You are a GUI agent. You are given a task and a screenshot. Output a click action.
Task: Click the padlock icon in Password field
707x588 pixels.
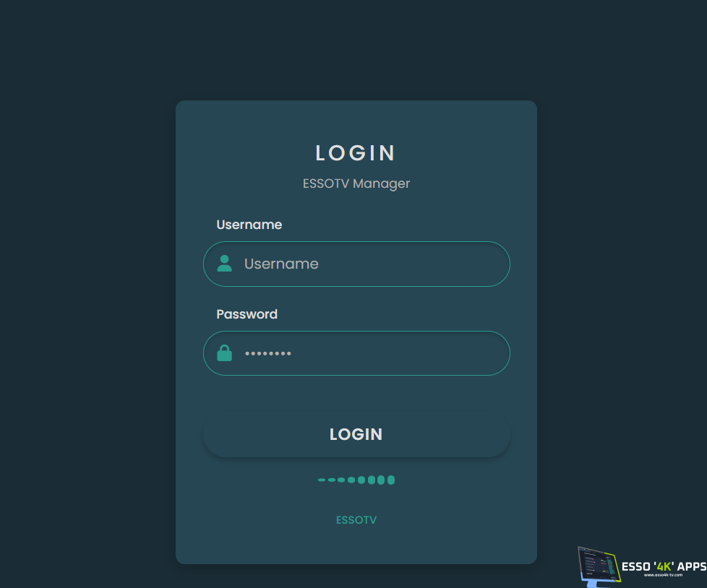coord(225,353)
